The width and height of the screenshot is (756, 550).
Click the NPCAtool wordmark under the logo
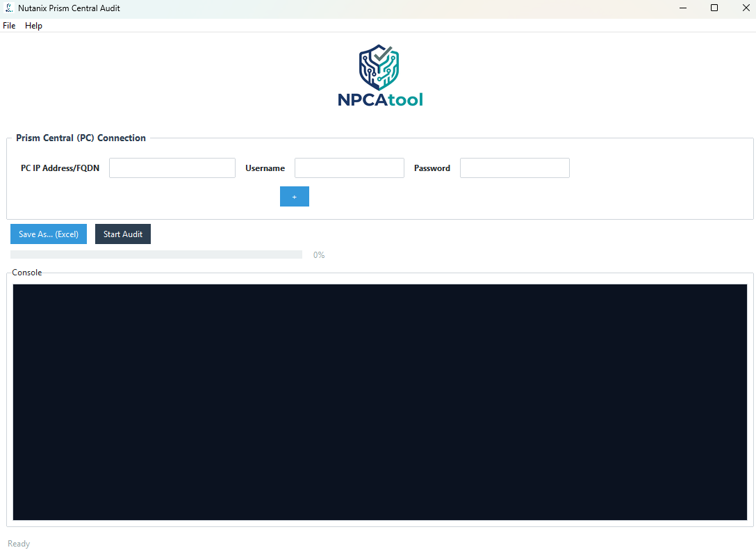tap(380, 100)
